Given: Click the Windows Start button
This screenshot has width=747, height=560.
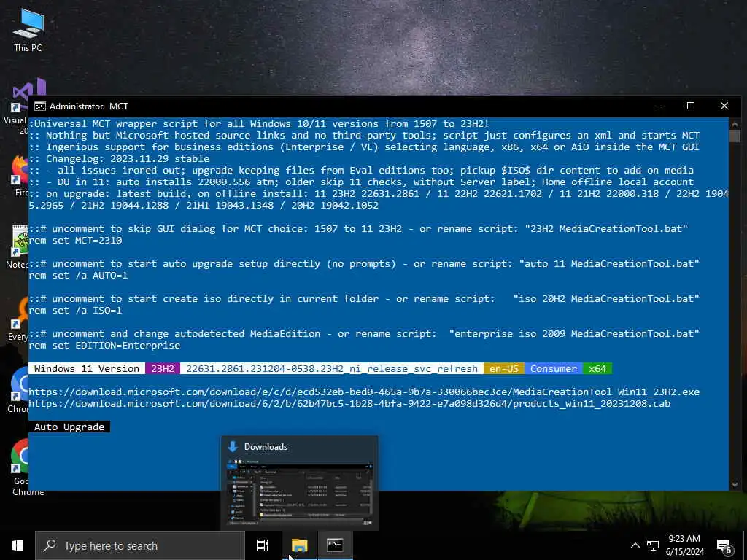Looking at the screenshot, I should tap(18, 545).
